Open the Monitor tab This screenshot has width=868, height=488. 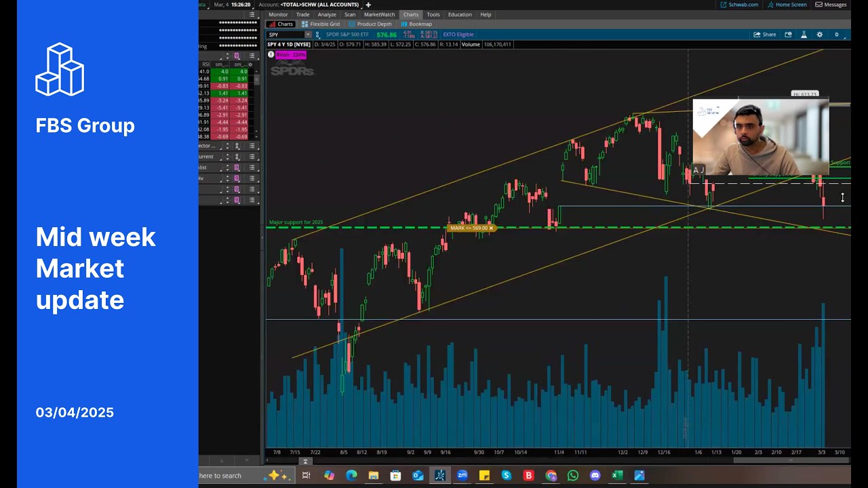[278, 14]
